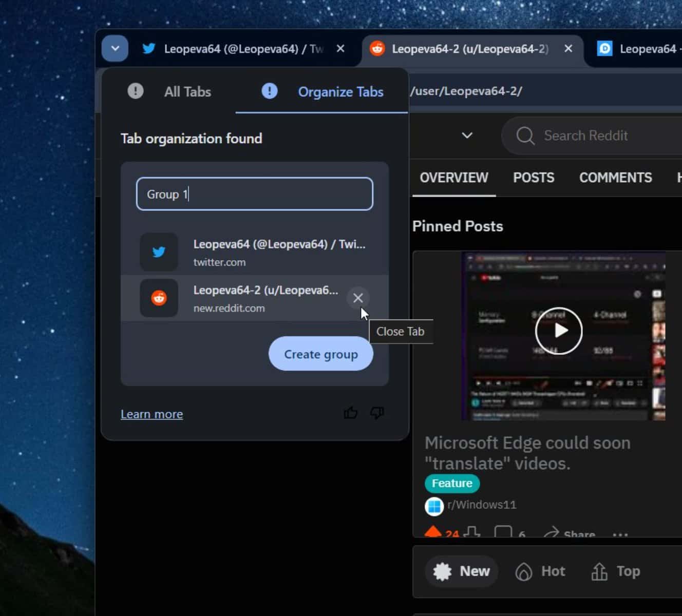Sort posts by Hot
The height and width of the screenshot is (616, 682).
[x=540, y=571]
